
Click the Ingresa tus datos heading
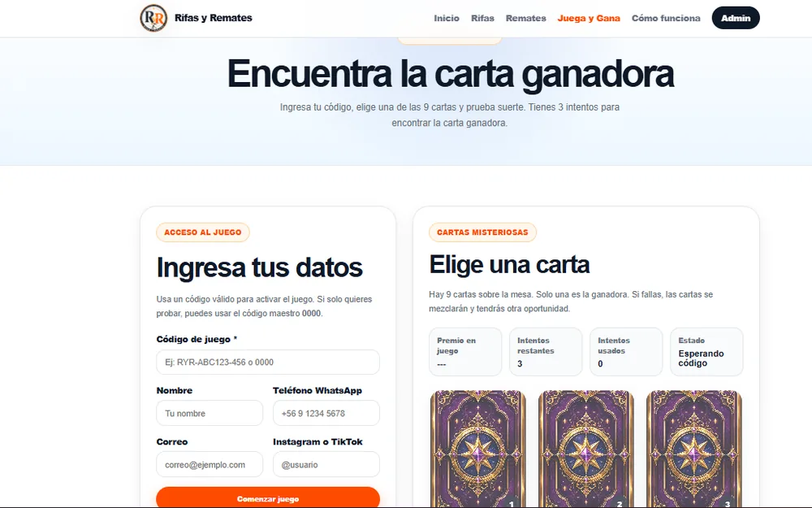click(260, 267)
